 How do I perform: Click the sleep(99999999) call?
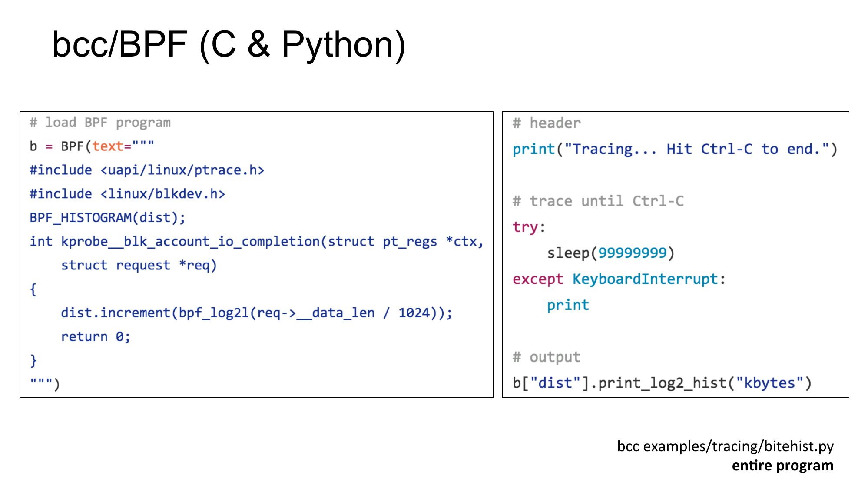(x=610, y=253)
